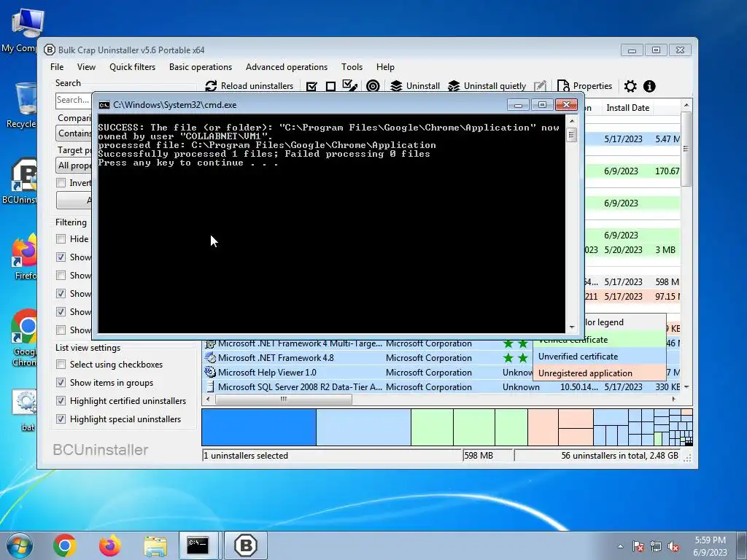Open settings gear in BCUninstaller toolbar

point(630,86)
